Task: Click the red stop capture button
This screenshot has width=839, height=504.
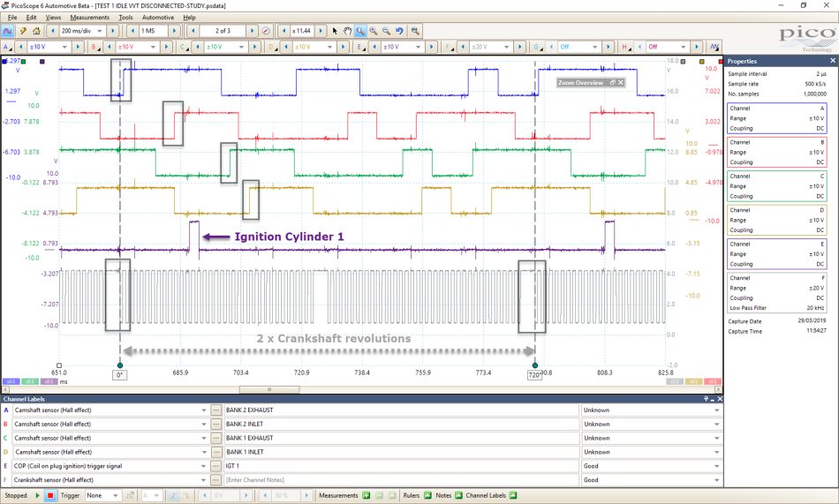Action: pyautogui.click(x=50, y=495)
